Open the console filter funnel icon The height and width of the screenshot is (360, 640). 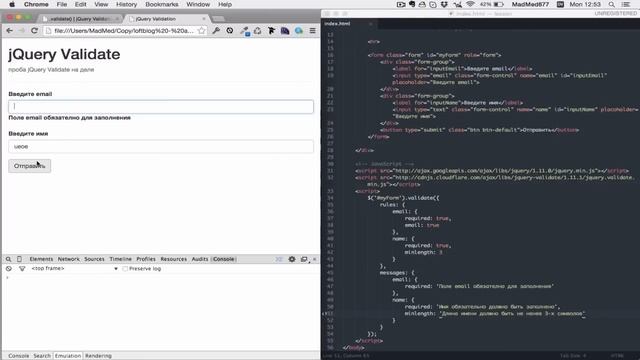click(x=22, y=269)
